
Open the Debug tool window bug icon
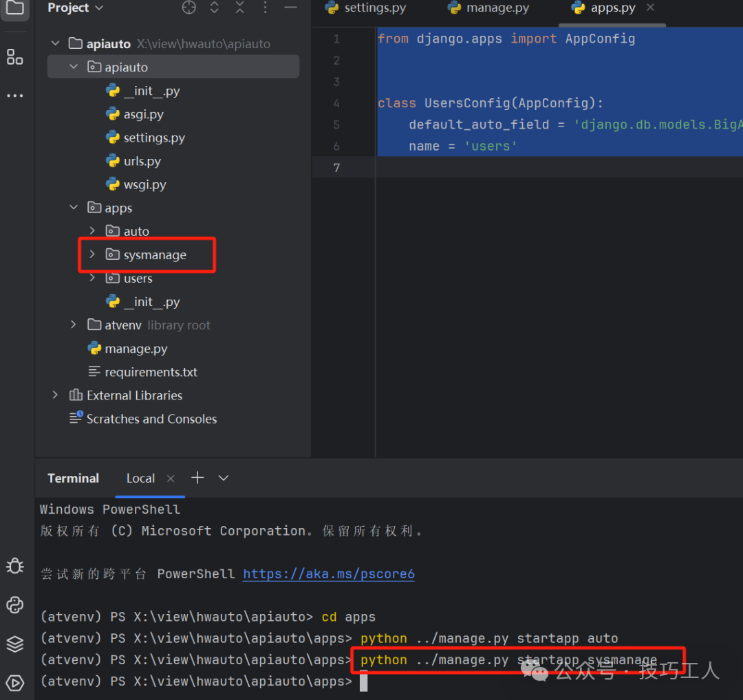[x=14, y=566]
